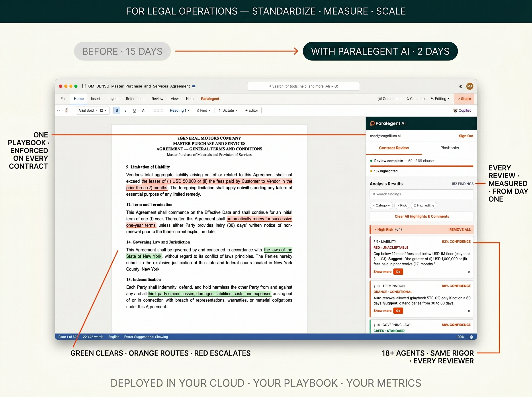Screen dimensions: 532x397
Task: Open the § 14 Governing Law finding
Action: [422, 327]
